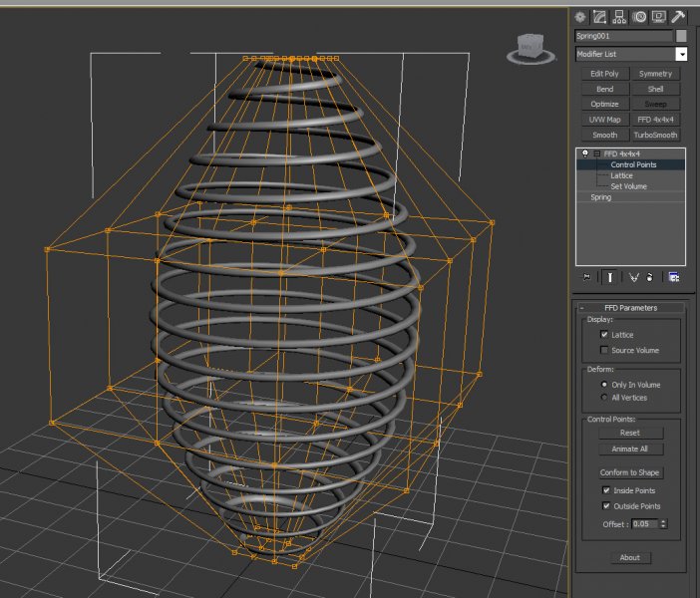Open Configure Modifier Sets icon
The width and height of the screenshot is (700, 598).
coord(674,277)
